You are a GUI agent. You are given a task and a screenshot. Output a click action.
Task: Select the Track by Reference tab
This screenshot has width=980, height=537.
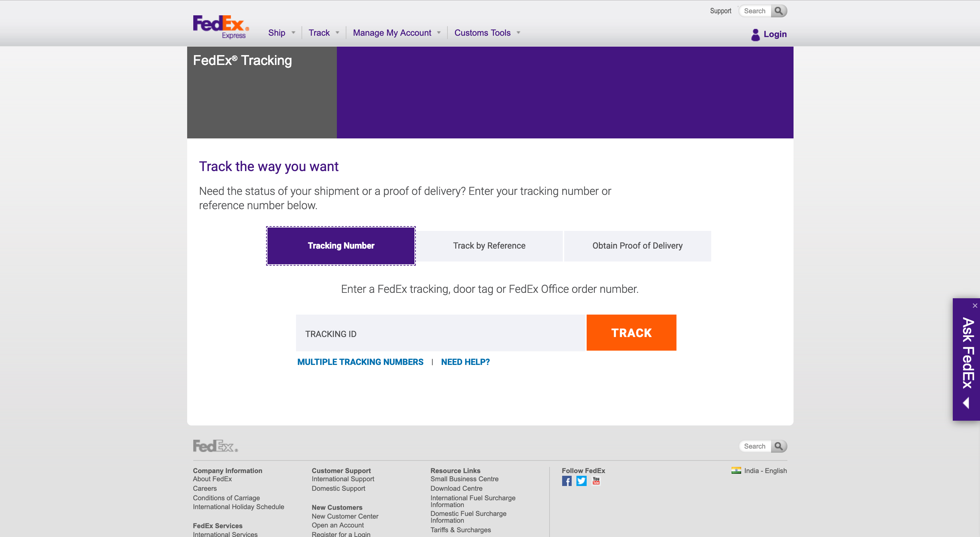[x=489, y=245]
